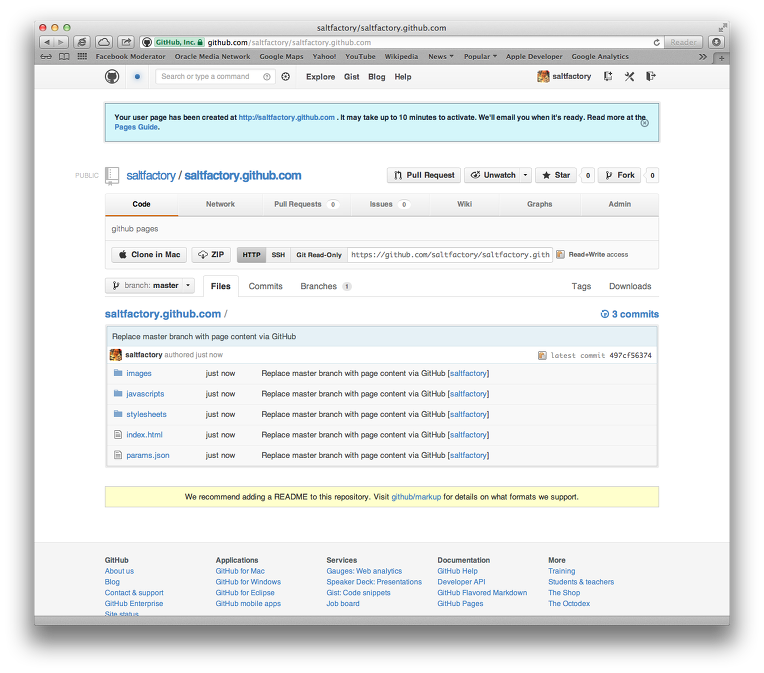This screenshot has width=764, height=673.
Task: Open the Wiki tab
Action: pos(464,204)
